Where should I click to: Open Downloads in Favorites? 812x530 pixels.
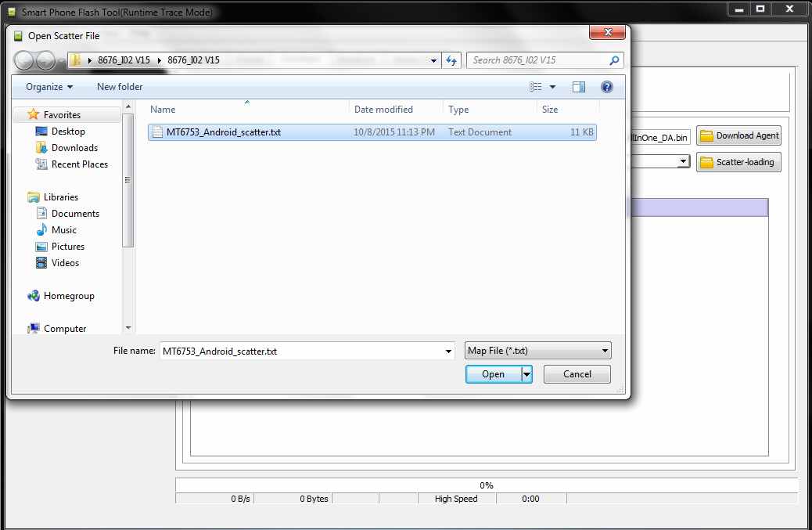[74, 148]
